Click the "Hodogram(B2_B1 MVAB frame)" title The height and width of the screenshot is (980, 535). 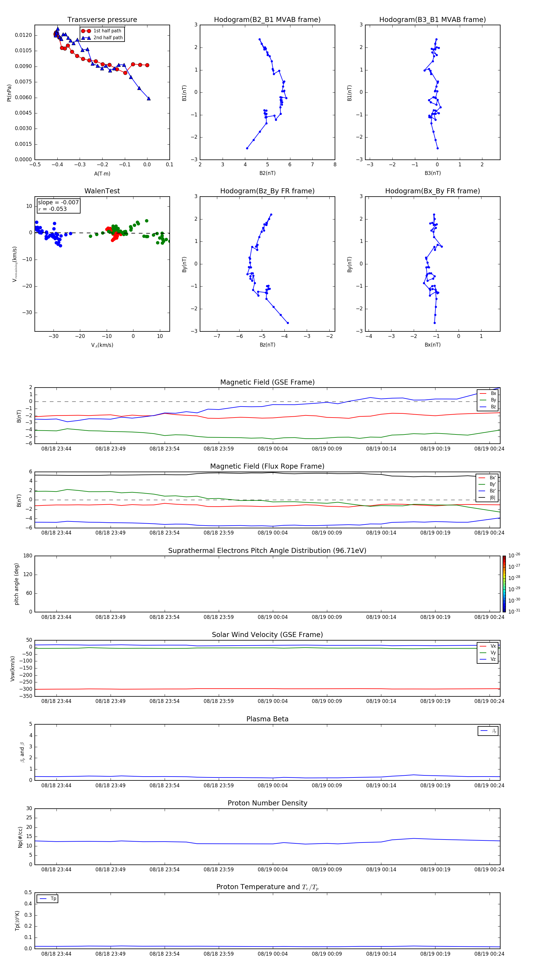pyautogui.click(x=267, y=20)
